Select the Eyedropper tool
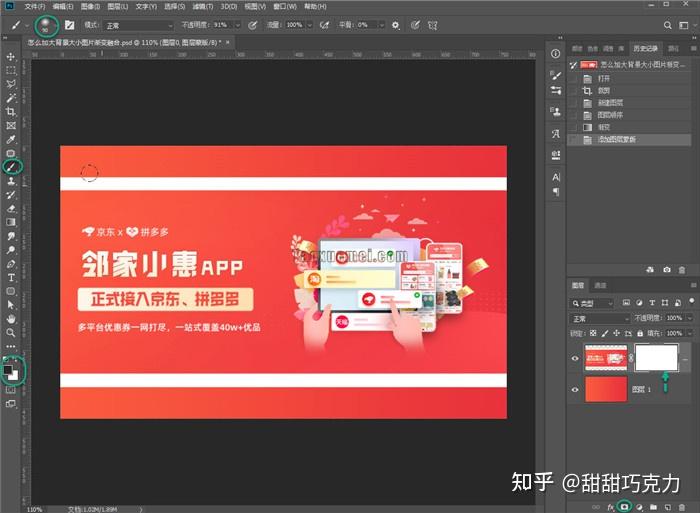The height and width of the screenshot is (513, 700). click(x=11, y=139)
